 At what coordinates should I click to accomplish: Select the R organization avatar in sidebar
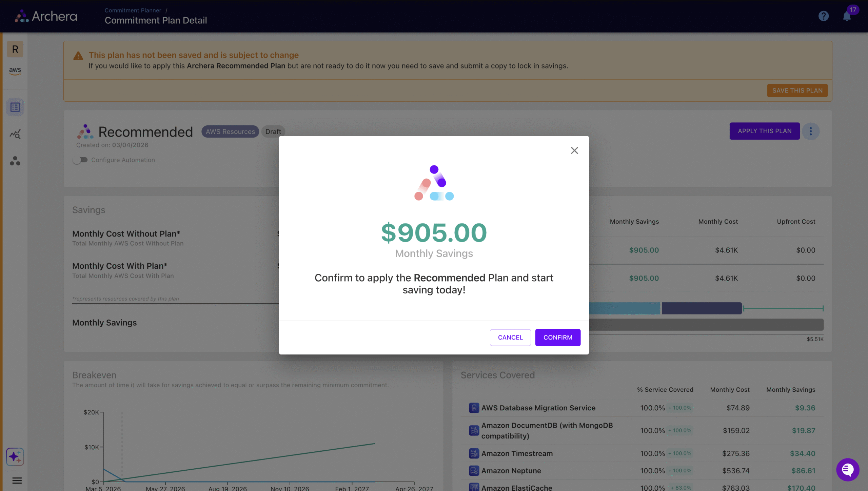coord(15,49)
